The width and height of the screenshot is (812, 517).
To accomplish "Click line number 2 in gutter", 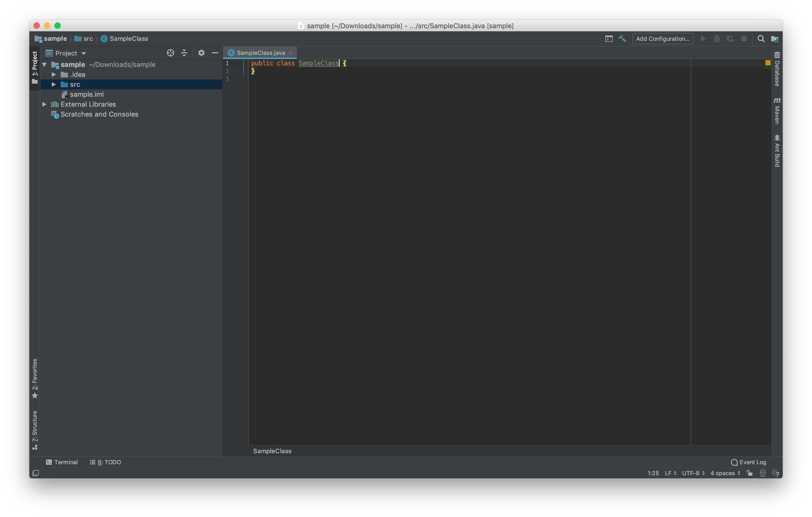I will 227,71.
